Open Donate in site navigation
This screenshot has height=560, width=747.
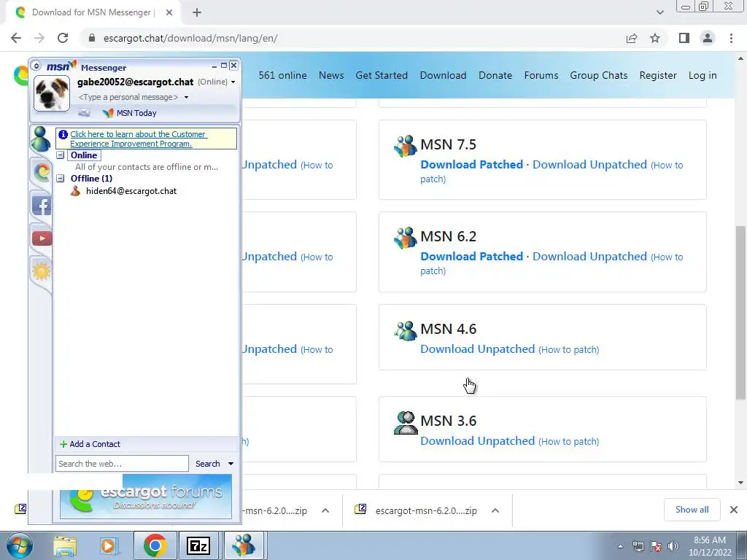[x=495, y=75]
